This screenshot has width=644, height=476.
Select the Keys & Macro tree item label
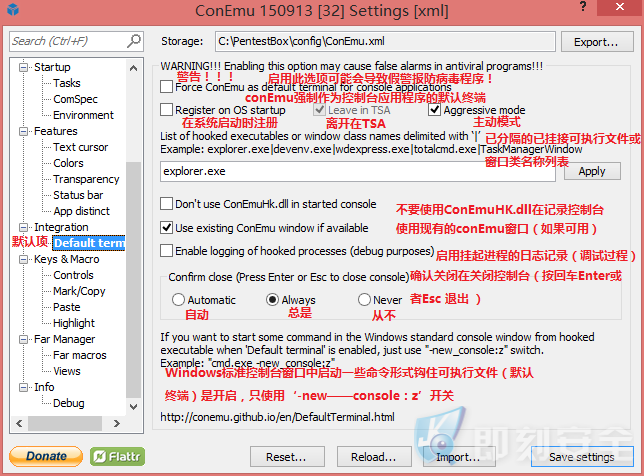click(x=67, y=259)
